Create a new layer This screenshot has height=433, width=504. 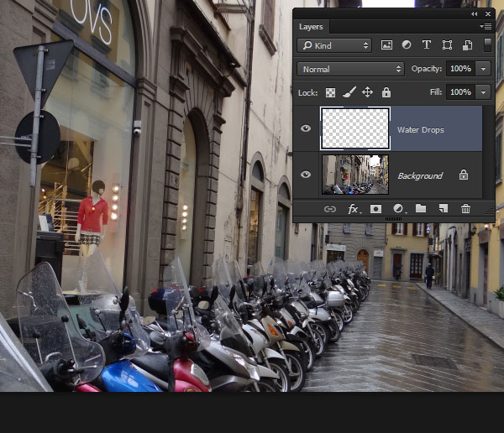point(444,208)
